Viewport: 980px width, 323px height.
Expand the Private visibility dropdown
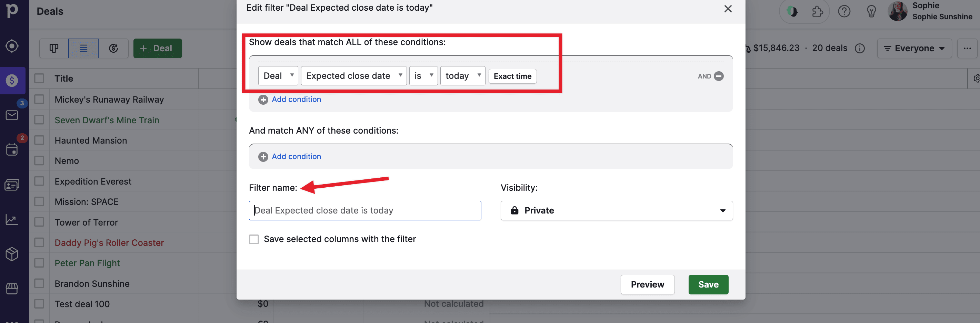(x=616, y=210)
